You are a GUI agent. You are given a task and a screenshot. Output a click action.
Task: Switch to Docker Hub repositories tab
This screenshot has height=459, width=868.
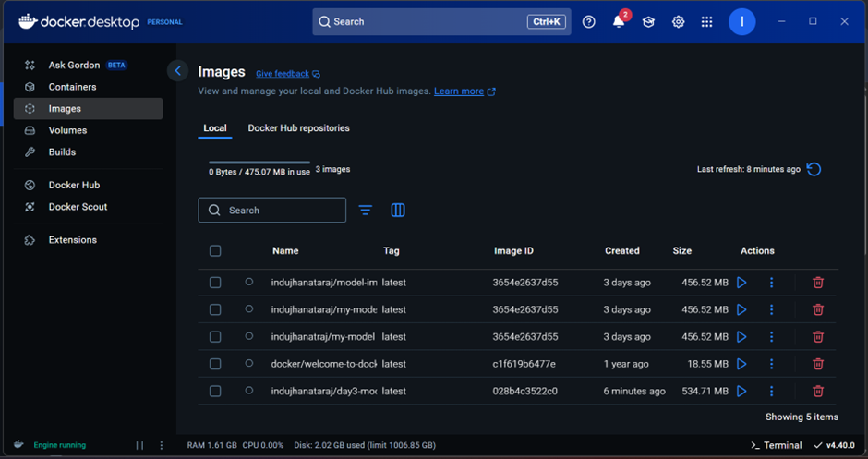(298, 127)
